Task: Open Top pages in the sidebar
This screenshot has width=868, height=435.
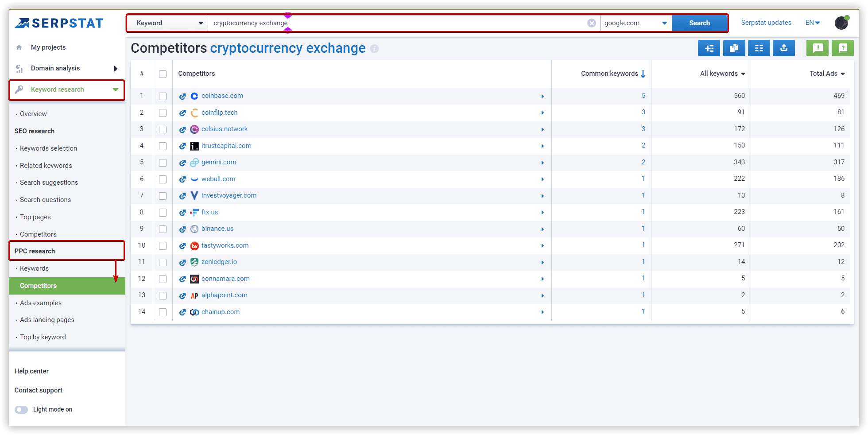Action: pyautogui.click(x=35, y=217)
